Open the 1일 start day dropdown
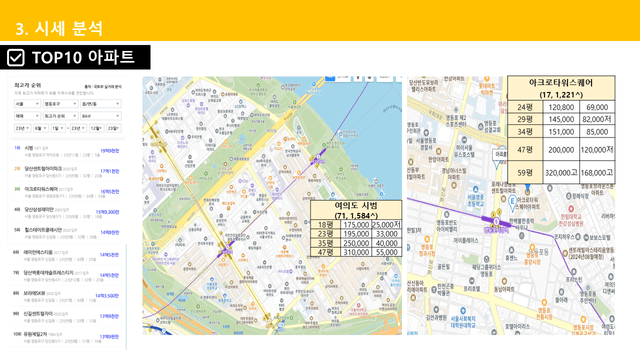Image resolution: width=640 pixels, height=360 pixels. [x=58, y=128]
